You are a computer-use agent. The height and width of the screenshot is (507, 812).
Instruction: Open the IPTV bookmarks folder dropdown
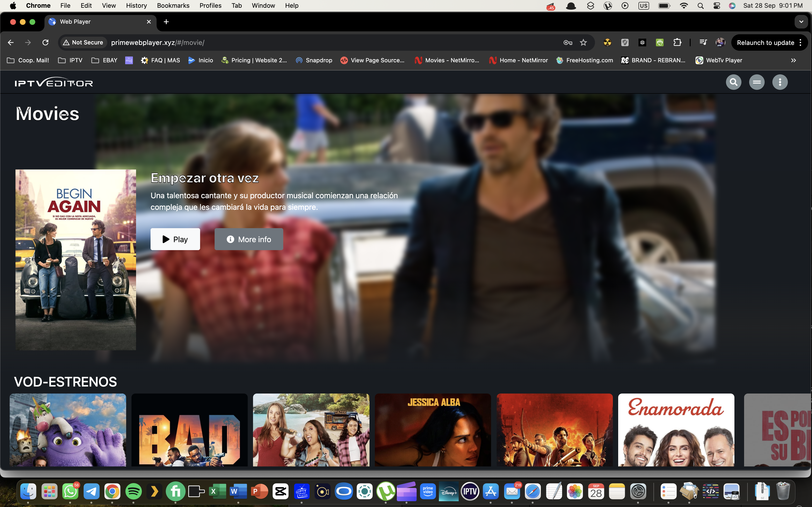point(70,60)
